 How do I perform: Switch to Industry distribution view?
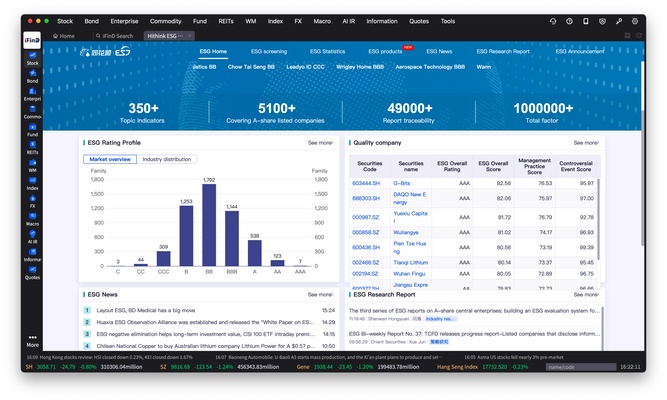click(166, 159)
